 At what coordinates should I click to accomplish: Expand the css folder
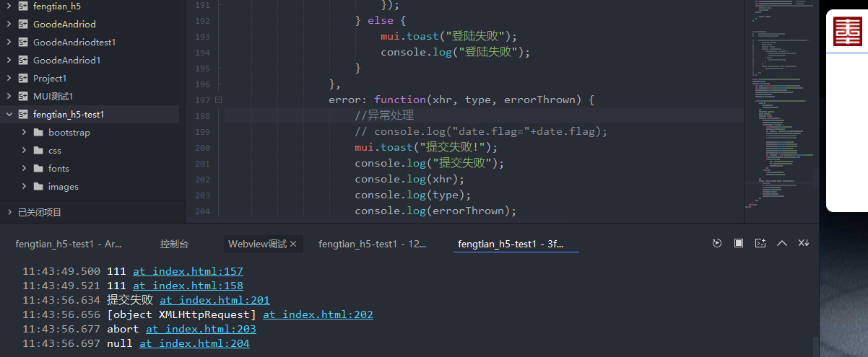click(x=24, y=151)
